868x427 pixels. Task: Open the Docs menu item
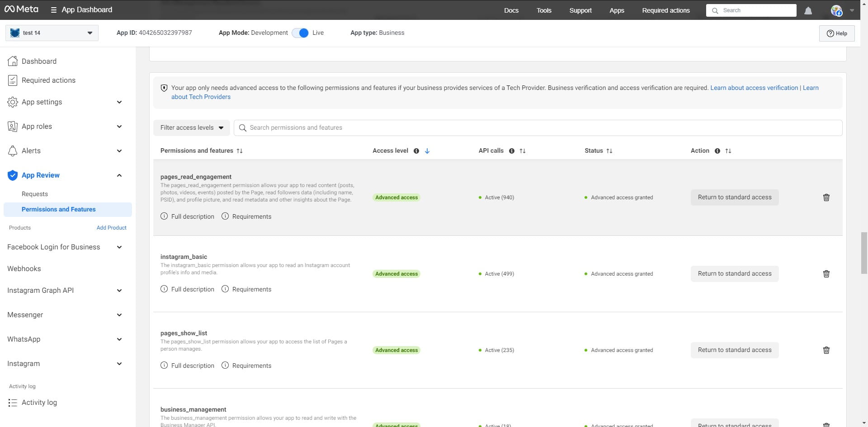(x=511, y=10)
